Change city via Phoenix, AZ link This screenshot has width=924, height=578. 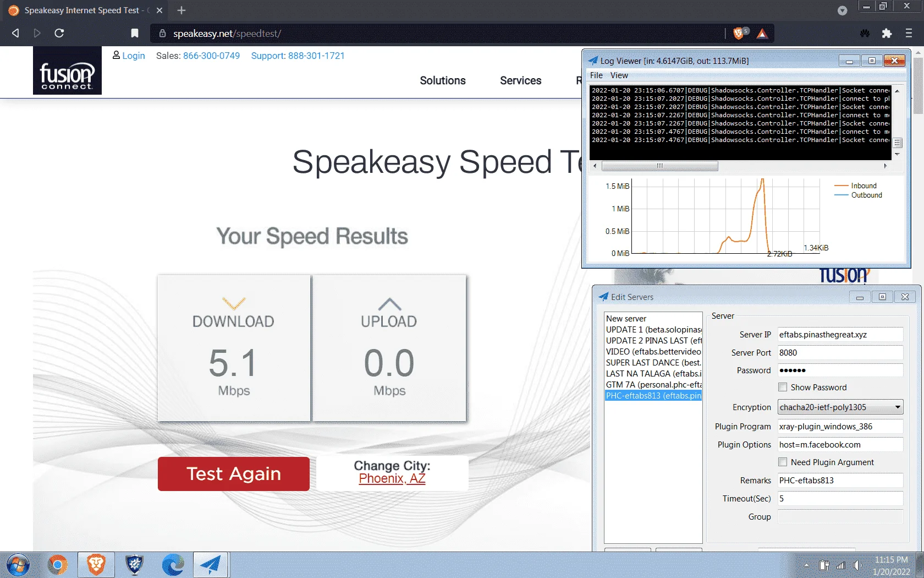[x=392, y=479]
